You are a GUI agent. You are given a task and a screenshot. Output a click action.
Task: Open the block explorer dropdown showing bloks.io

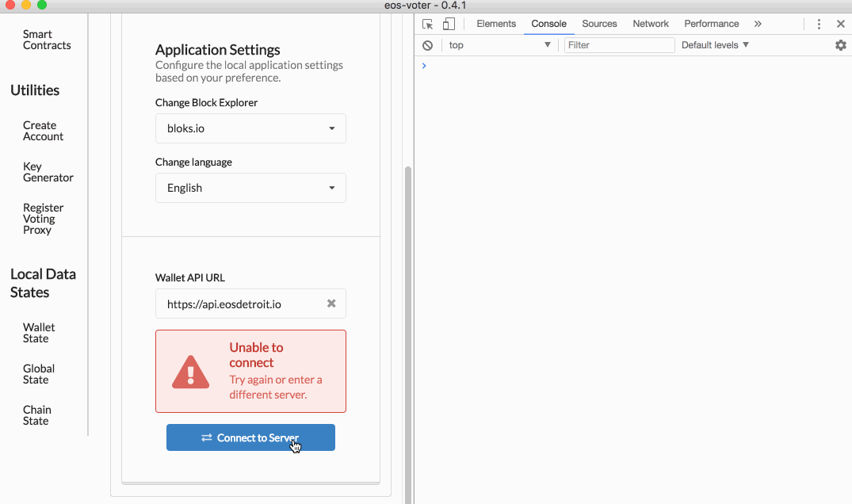pos(250,128)
